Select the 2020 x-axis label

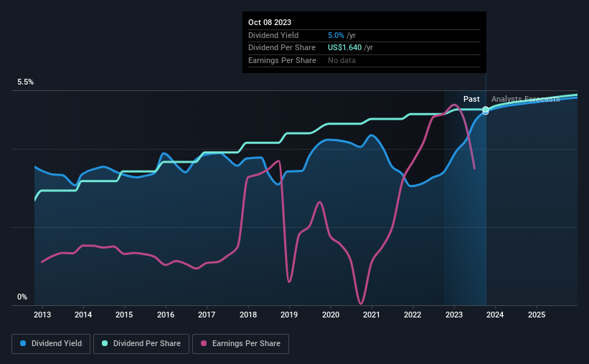[331, 315]
